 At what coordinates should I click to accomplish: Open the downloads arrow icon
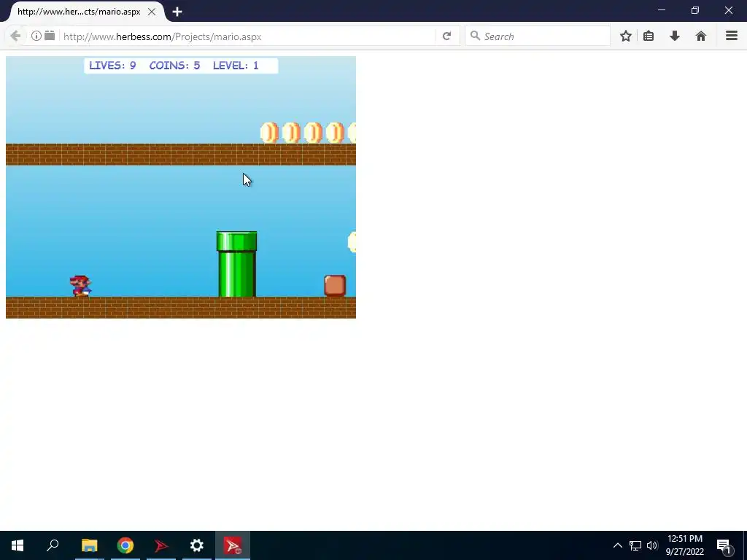pos(675,36)
